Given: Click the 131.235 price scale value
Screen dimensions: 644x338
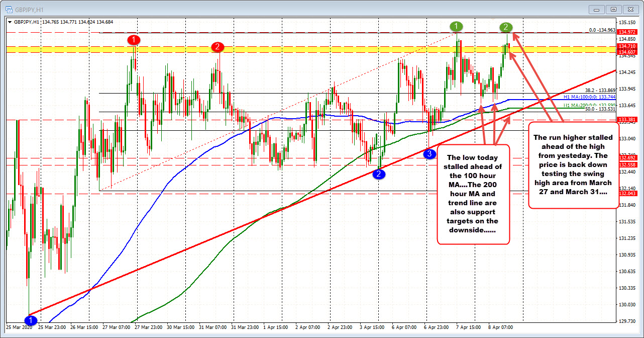Looking at the screenshot, I should pos(627,238).
